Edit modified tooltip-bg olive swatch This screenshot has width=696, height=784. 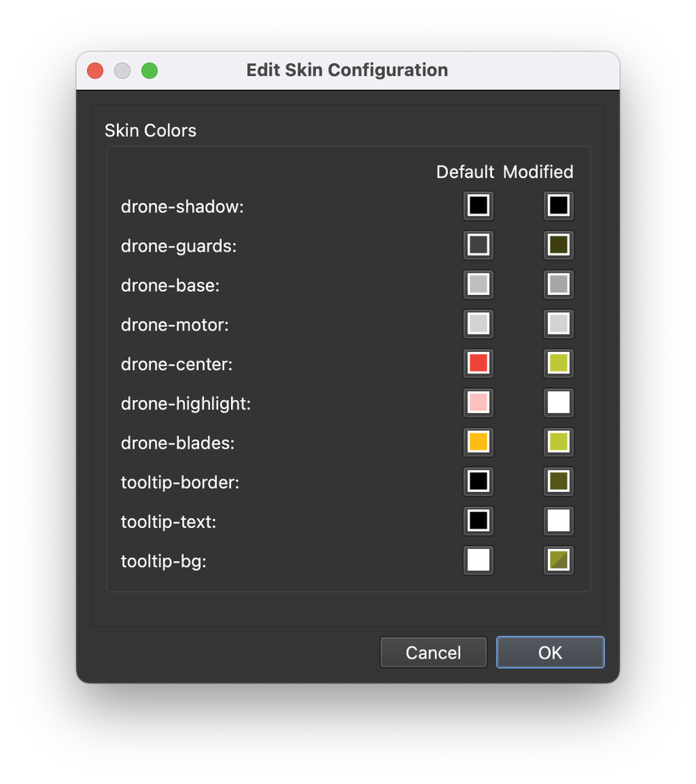point(558,561)
